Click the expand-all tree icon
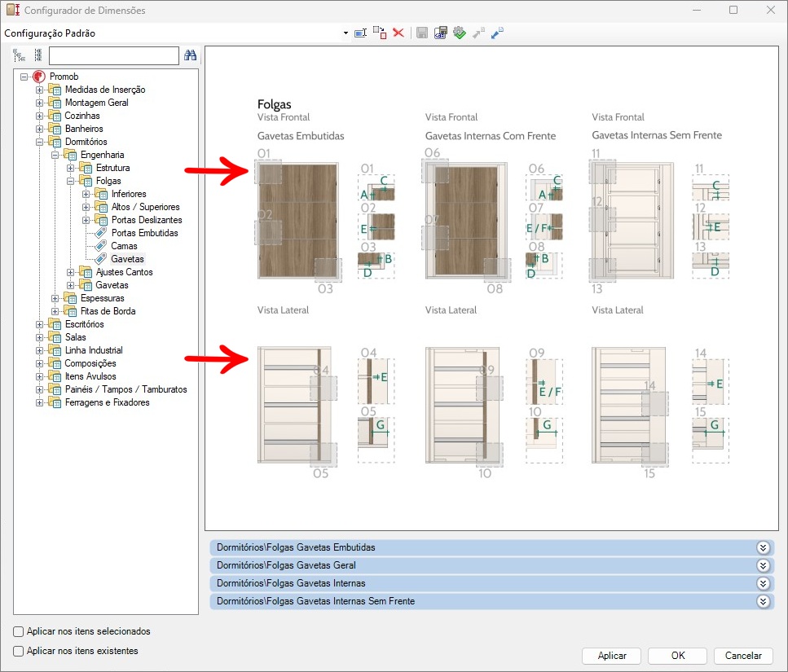Viewport: 788px width, 672px height. pyautogui.click(x=20, y=55)
